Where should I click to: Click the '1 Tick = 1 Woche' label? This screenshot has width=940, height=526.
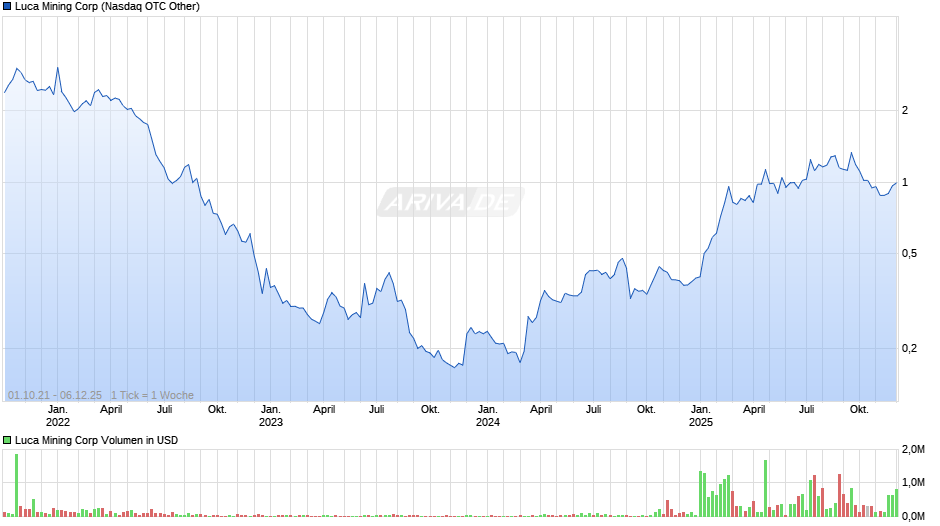pyautogui.click(x=152, y=395)
